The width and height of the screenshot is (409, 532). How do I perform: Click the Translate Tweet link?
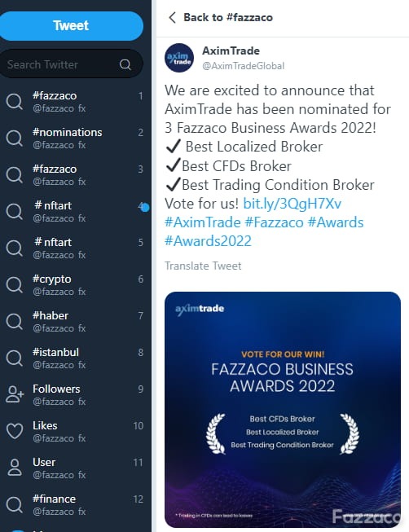pos(203,266)
